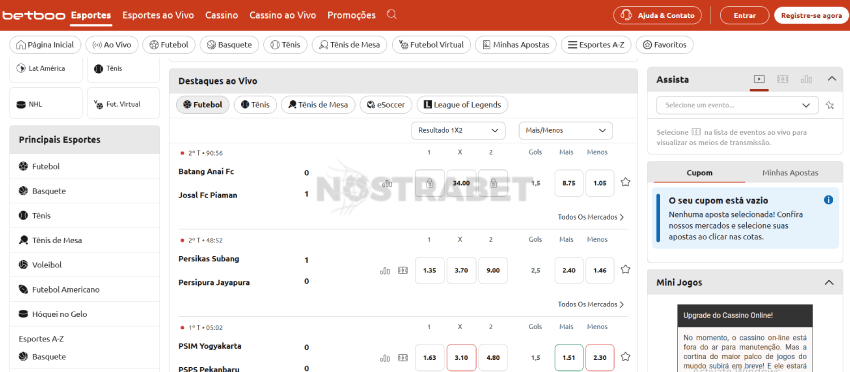Open the Selecione um evento dropdown
The height and width of the screenshot is (372, 850).
click(737, 105)
